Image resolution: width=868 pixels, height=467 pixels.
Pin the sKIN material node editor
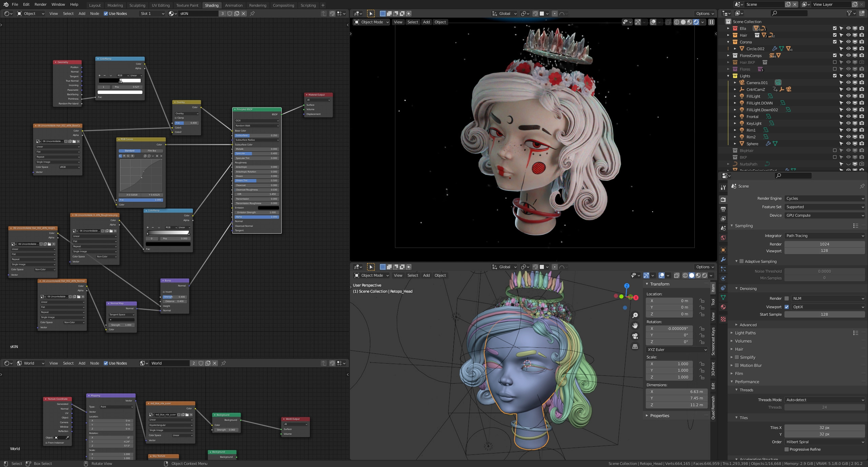click(x=252, y=14)
